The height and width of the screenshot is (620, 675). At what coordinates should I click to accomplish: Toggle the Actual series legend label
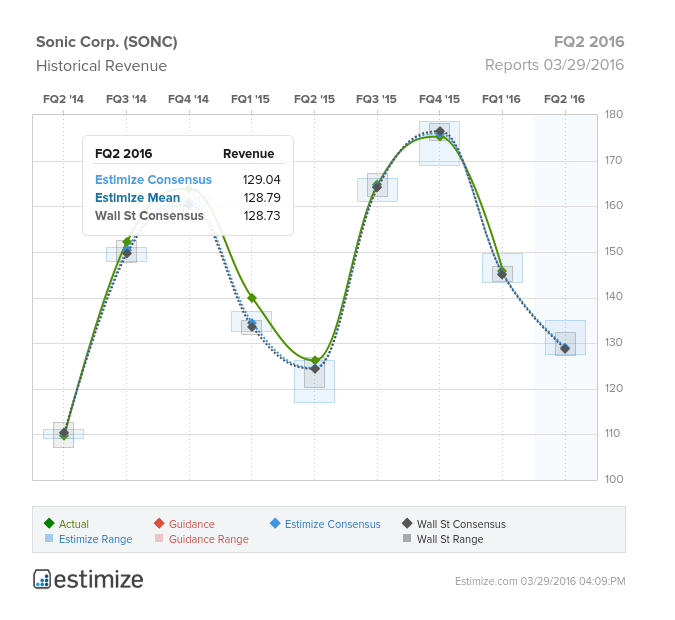click(x=74, y=524)
